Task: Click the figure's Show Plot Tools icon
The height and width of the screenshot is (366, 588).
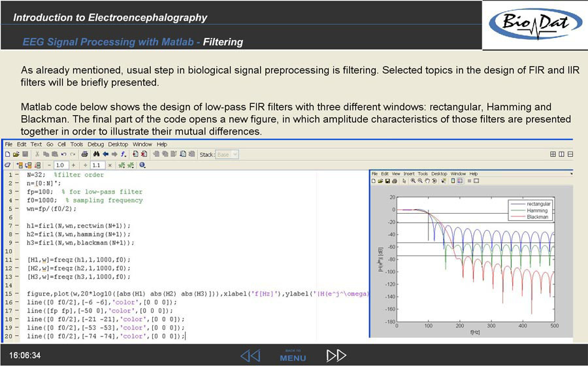Action: tap(476, 181)
